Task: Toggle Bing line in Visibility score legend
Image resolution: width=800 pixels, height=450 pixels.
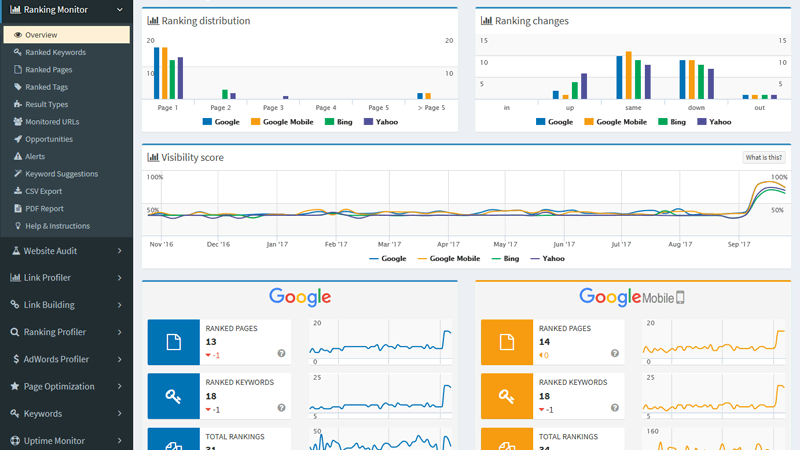Action: pyautogui.click(x=505, y=259)
